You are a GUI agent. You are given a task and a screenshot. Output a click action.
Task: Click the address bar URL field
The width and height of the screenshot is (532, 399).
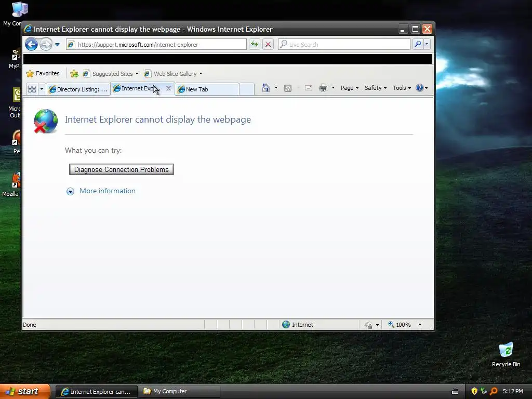[156, 45]
